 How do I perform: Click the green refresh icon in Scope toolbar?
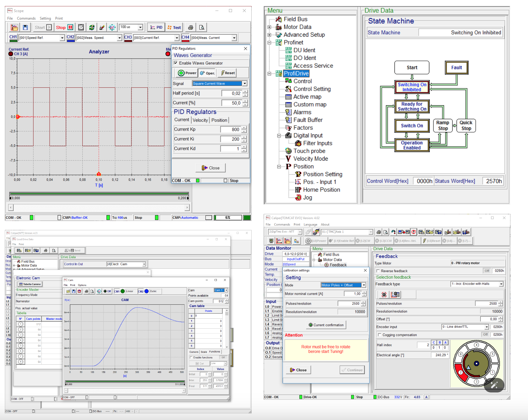91,28
